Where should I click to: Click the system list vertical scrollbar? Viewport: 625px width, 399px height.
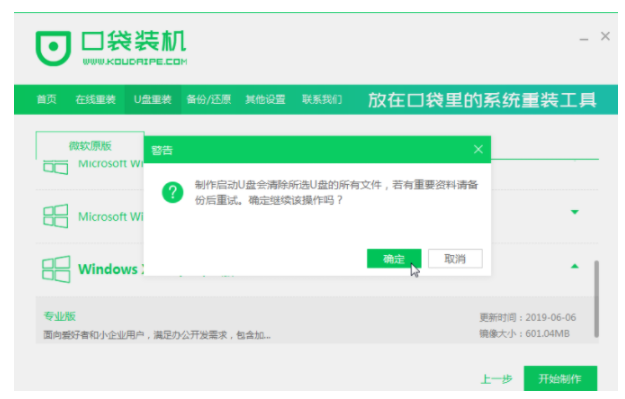click(596, 299)
